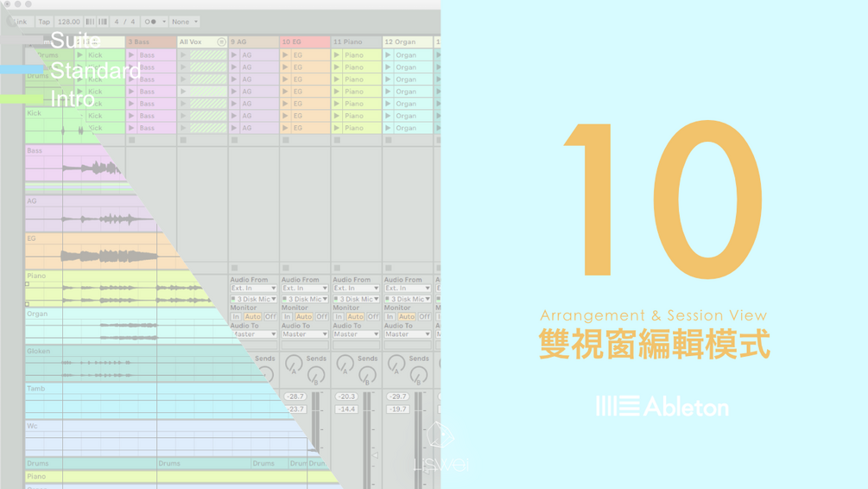Viewport: 868px width, 489px height.
Task: Click the -20.3 peak level value
Action: tap(346, 397)
